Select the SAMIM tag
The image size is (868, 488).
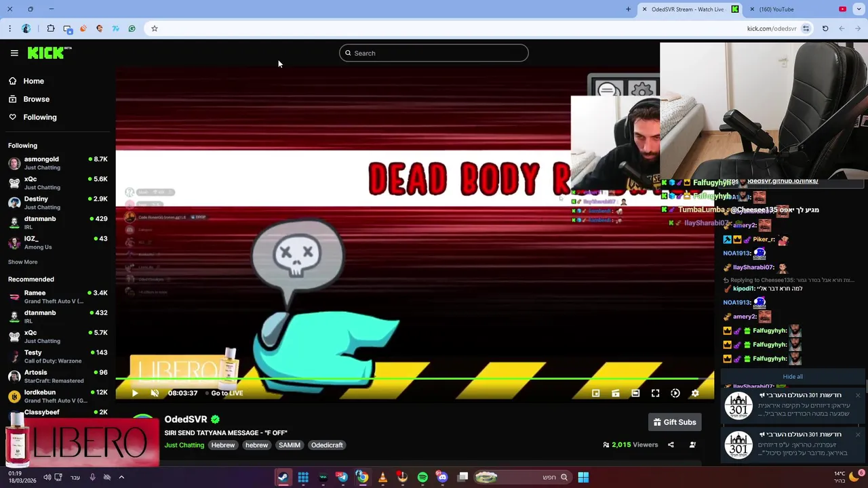(x=290, y=445)
